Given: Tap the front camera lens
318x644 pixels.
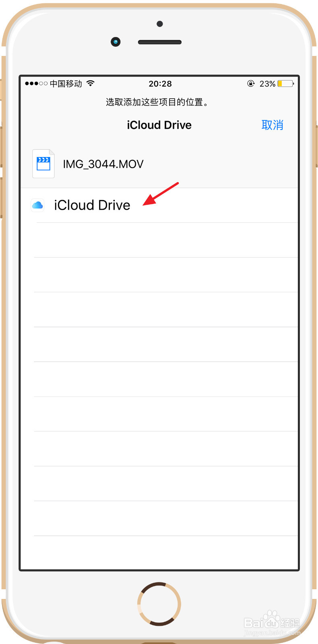Looking at the screenshot, I should click(116, 42).
